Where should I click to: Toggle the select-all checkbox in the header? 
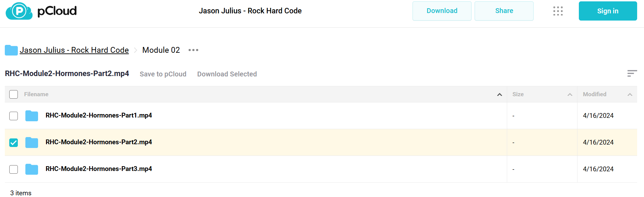pos(13,94)
